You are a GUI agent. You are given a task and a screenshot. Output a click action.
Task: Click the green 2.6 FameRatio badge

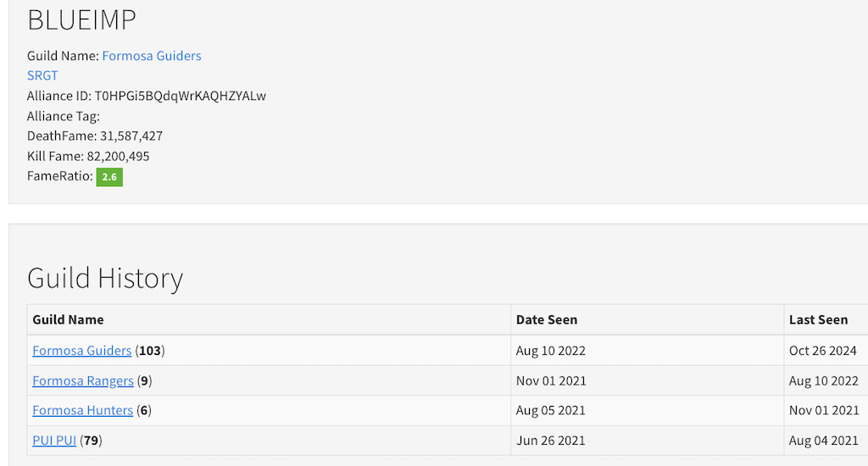point(109,177)
